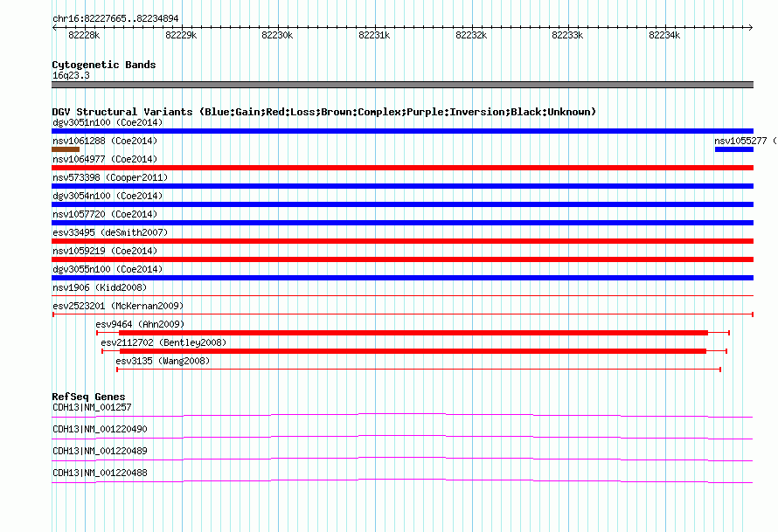Click the RefSeq Genes track title
The width and height of the screenshot is (778, 532).
point(88,397)
